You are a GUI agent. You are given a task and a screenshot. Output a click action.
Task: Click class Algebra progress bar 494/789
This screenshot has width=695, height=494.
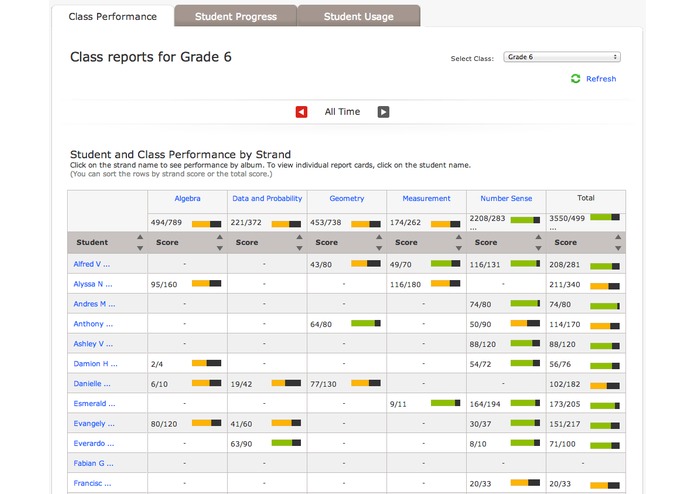[x=207, y=224]
